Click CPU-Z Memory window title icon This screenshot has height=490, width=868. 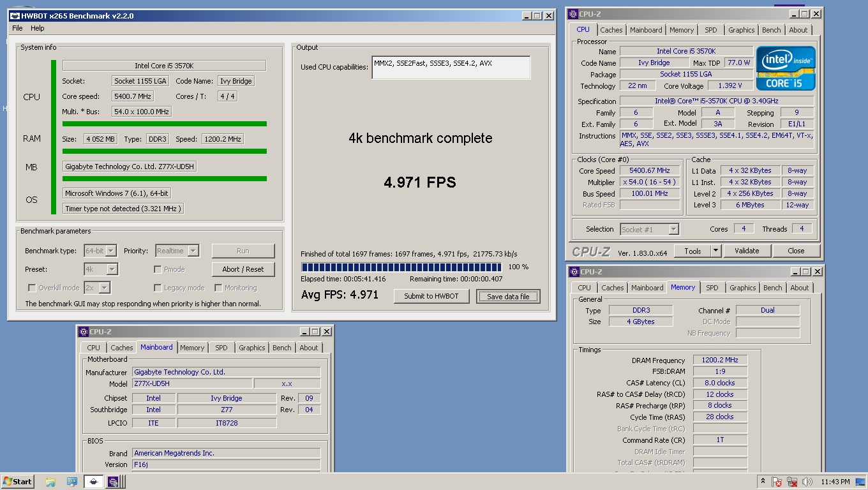tap(573, 272)
